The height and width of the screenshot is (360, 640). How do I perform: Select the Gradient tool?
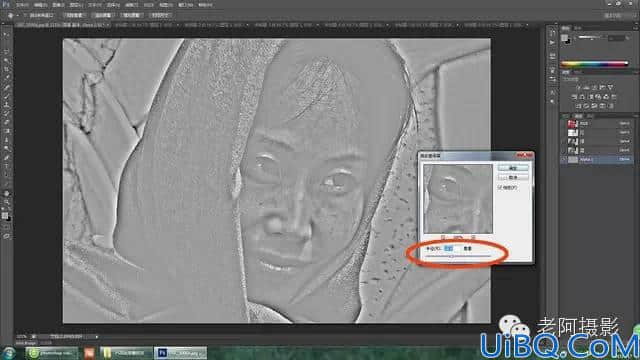click(x=7, y=131)
